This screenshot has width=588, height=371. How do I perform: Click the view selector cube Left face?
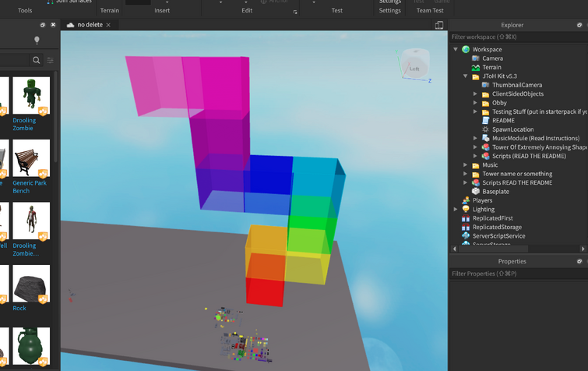tap(414, 69)
